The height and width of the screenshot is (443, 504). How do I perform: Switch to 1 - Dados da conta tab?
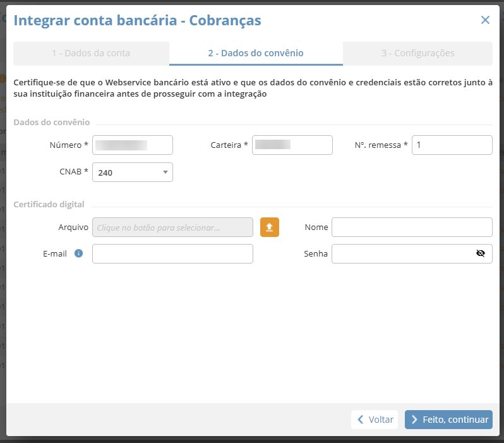91,54
